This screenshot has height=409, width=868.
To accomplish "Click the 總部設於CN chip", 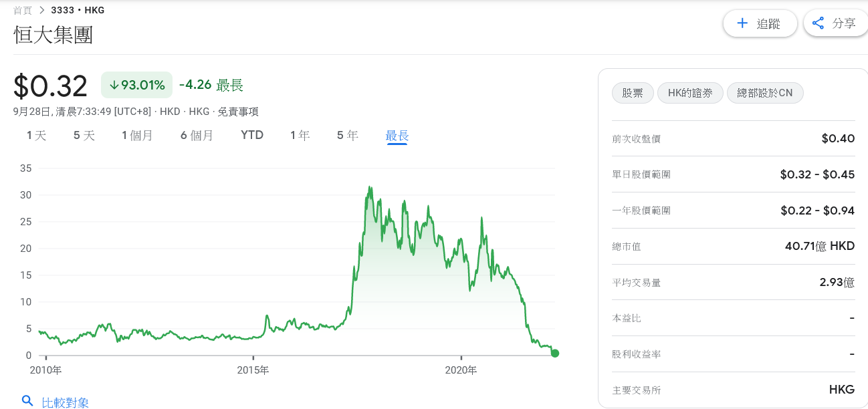I will click(764, 93).
